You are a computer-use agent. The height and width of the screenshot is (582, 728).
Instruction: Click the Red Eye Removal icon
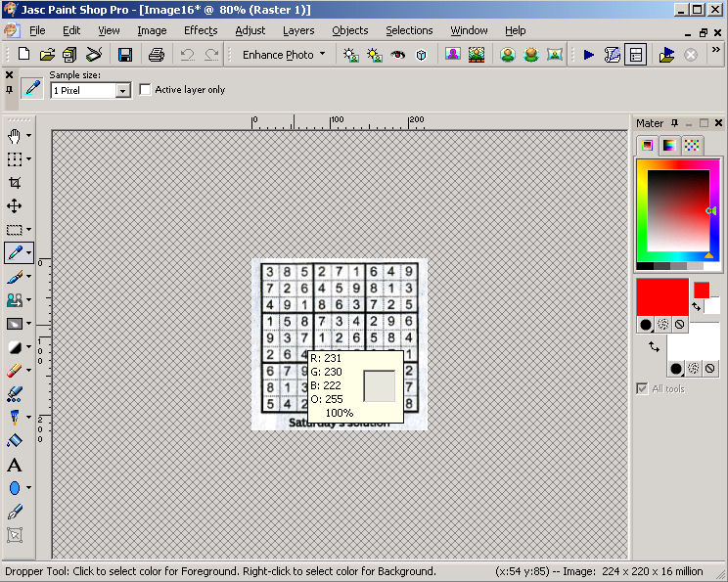(x=398, y=55)
